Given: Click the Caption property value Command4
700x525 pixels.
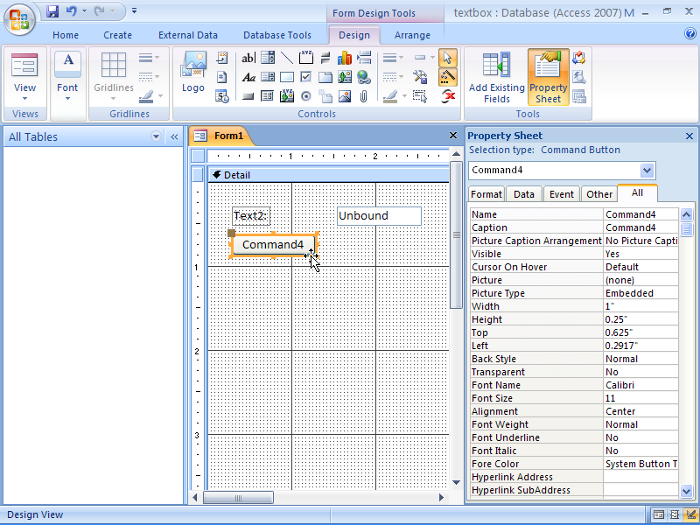Looking at the screenshot, I should tap(641, 228).
